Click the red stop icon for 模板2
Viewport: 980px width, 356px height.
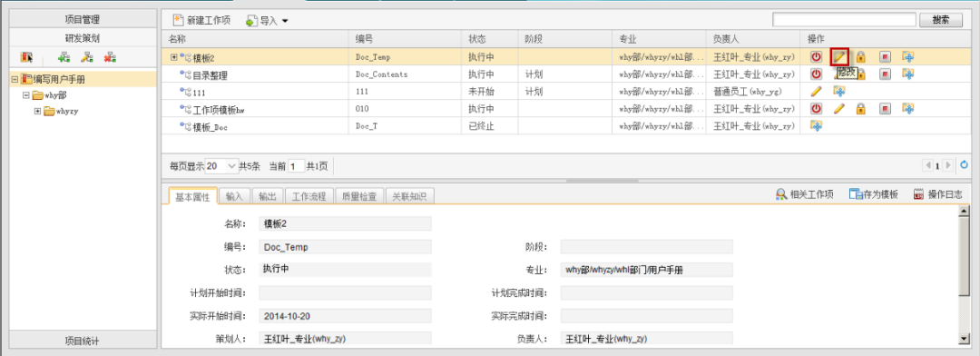pos(885,57)
